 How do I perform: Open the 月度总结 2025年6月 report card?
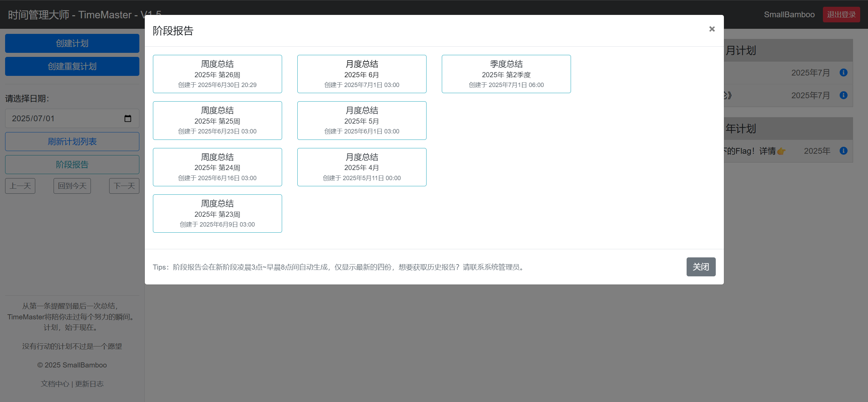[361, 73]
